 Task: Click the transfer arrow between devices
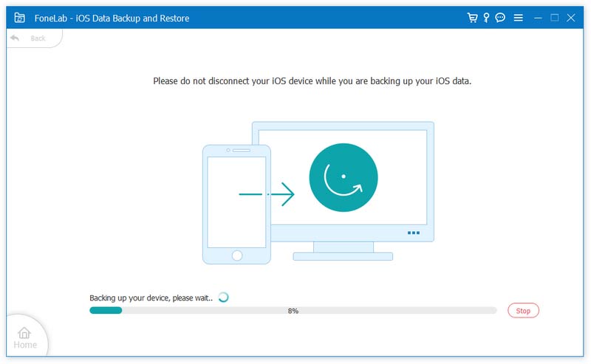pyautogui.click(x=267, y=194)
